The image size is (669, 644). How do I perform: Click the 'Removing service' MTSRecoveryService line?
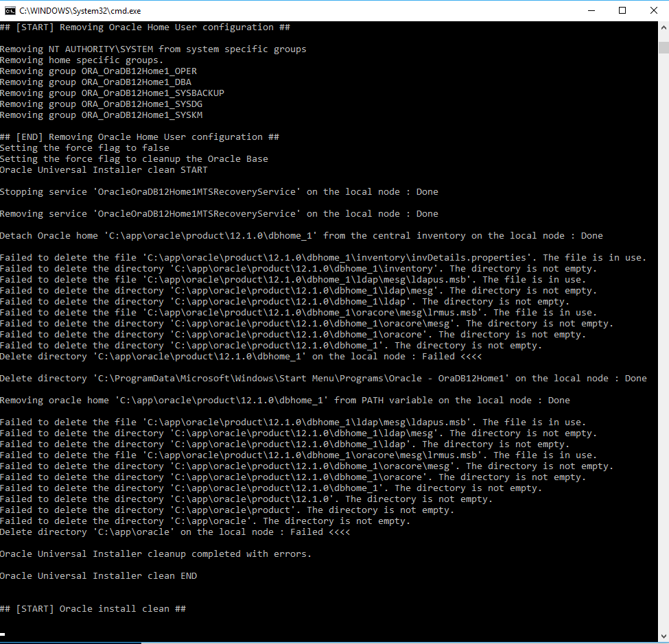(x=219, y=214)
